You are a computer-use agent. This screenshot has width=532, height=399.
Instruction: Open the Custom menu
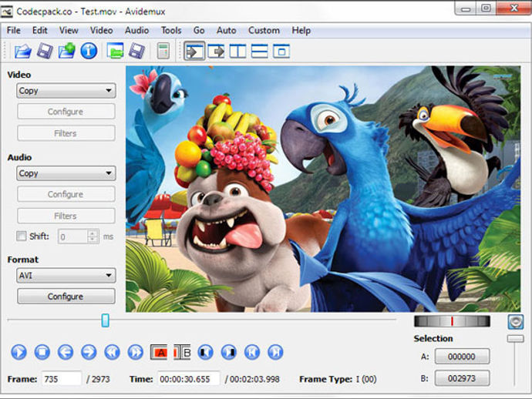click(x=264, y=31)
